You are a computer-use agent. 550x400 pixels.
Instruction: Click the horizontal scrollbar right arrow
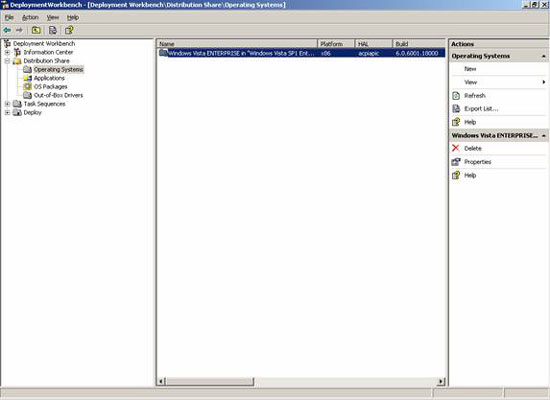[x=441, y=381]
